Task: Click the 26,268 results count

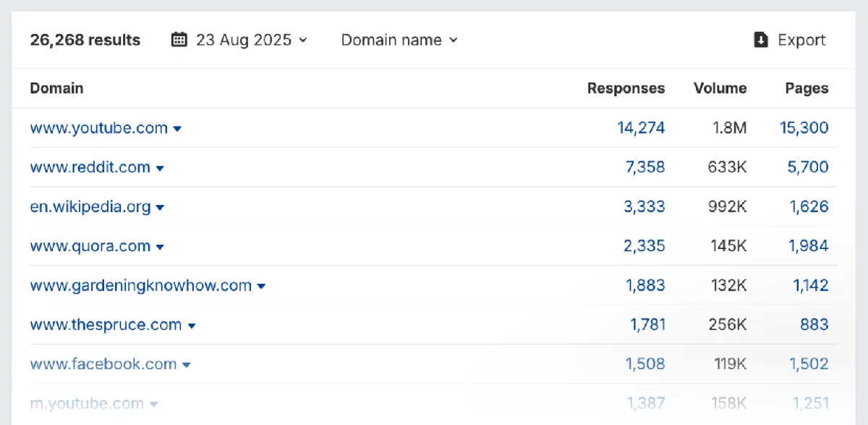Action: (x=85, y=40)
